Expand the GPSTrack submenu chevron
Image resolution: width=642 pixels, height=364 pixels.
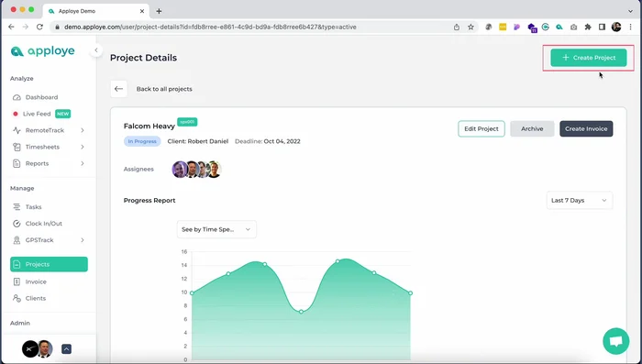click(x=83, y=240)
